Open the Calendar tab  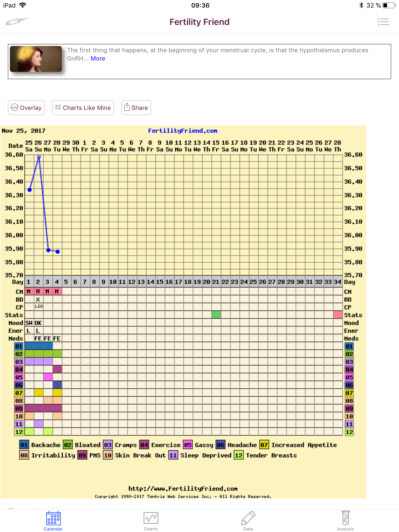coord(53,521)
